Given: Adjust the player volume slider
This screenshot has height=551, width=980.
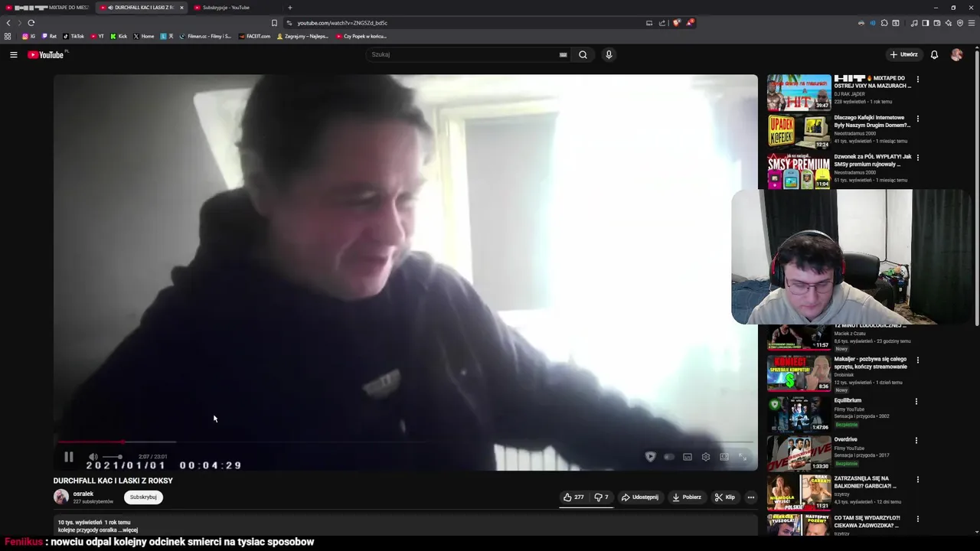Looking at the screenshot, I should (113, 457).
